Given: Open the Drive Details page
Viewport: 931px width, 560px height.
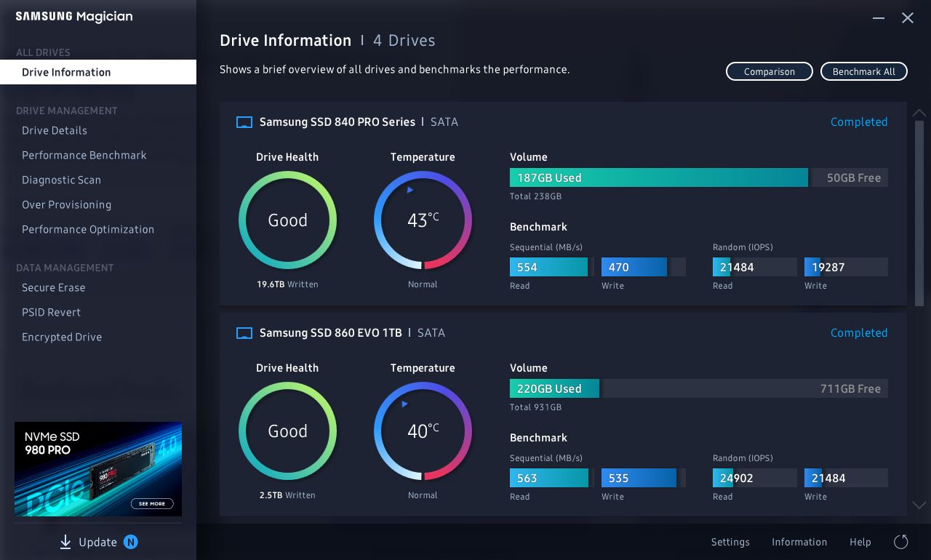Looking at the screenshot, I should (x=55, y=131).
